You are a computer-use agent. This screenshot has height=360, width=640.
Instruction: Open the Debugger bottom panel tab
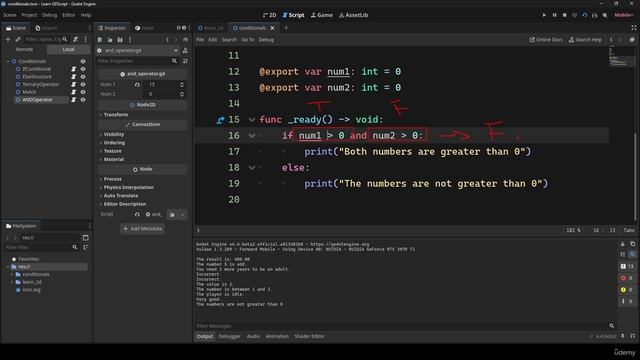(229, 336)
